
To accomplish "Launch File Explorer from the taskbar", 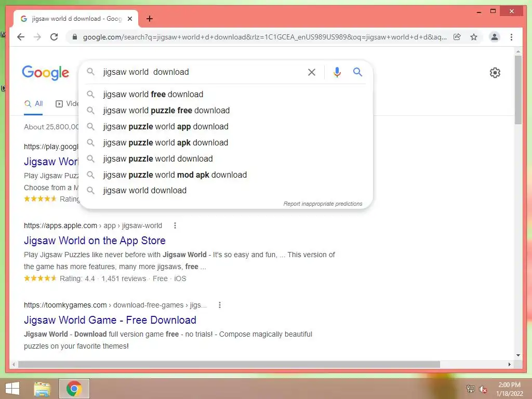I will pos(42,389).
